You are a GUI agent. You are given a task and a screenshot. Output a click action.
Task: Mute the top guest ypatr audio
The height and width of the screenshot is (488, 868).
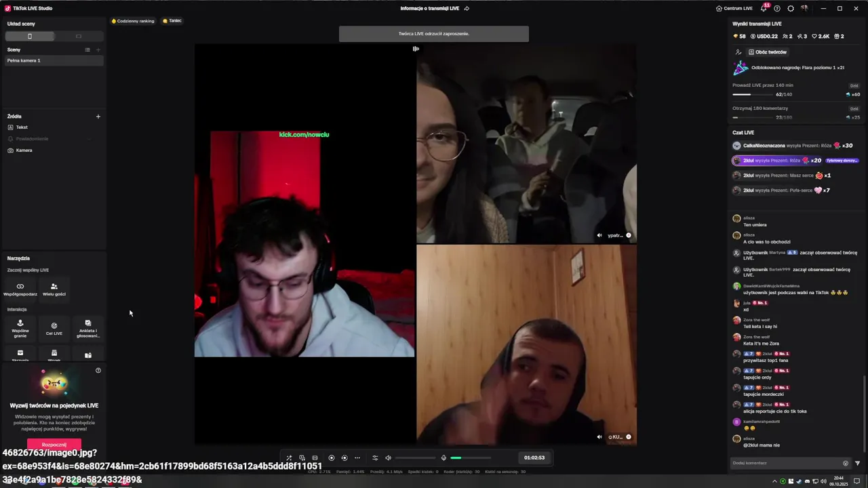[x=599, y=235]
